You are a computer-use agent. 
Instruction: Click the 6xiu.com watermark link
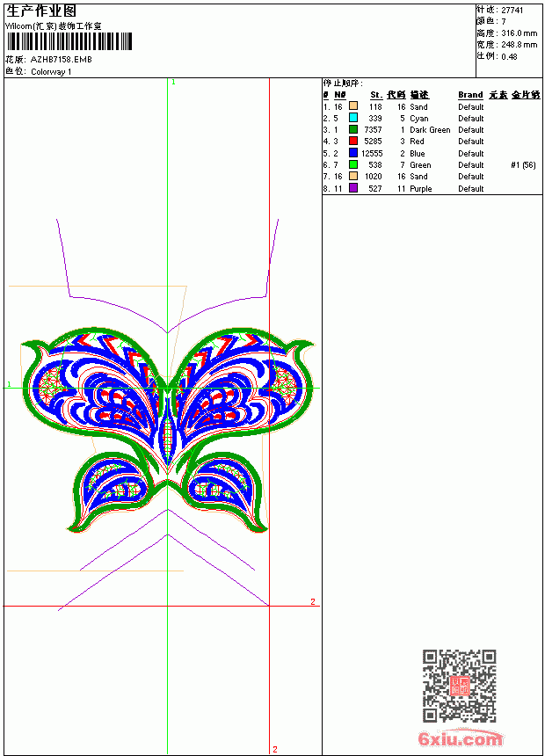460,738
